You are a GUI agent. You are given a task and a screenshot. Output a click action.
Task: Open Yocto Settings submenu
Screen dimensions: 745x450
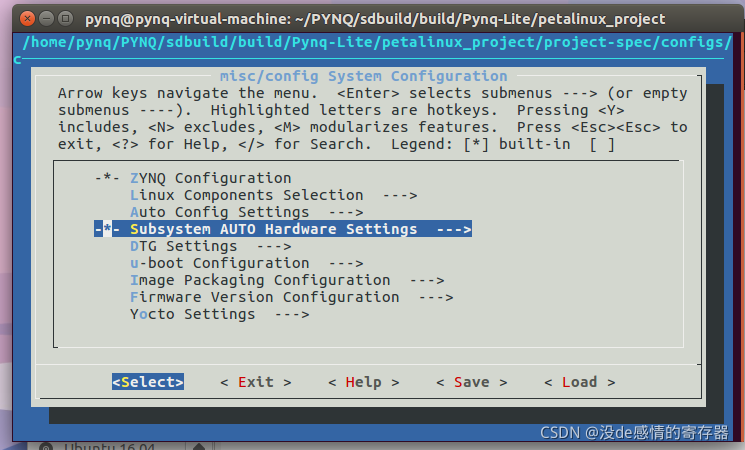coord(220,315)
